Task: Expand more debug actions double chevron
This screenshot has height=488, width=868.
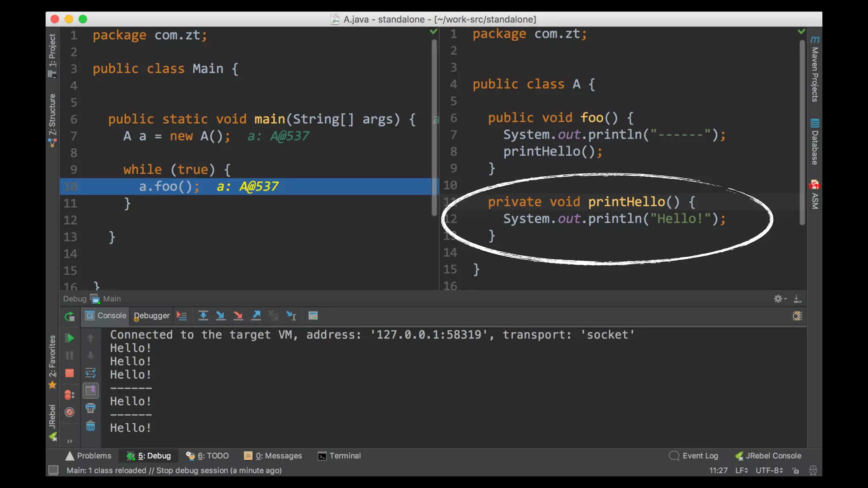Action: 70,441
